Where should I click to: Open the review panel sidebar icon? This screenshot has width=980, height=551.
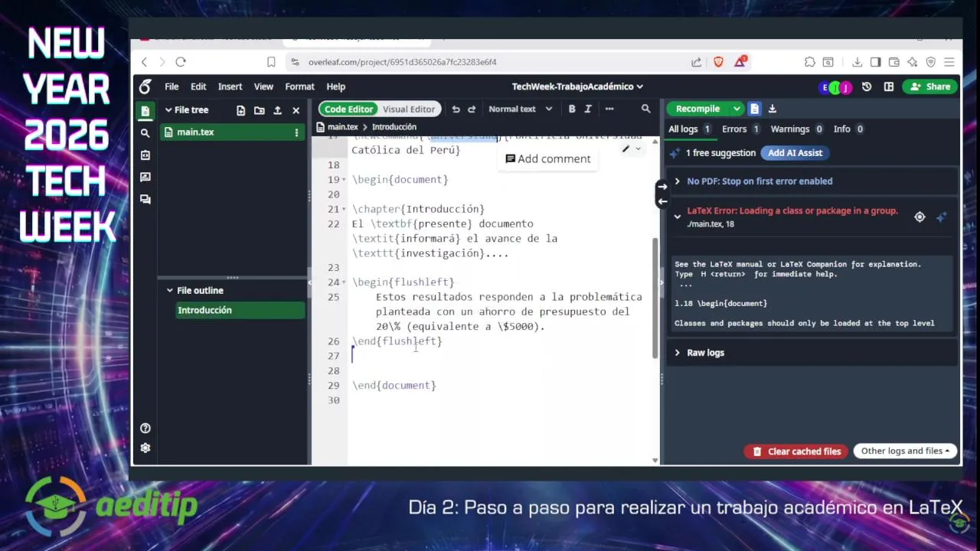(145, 177)
